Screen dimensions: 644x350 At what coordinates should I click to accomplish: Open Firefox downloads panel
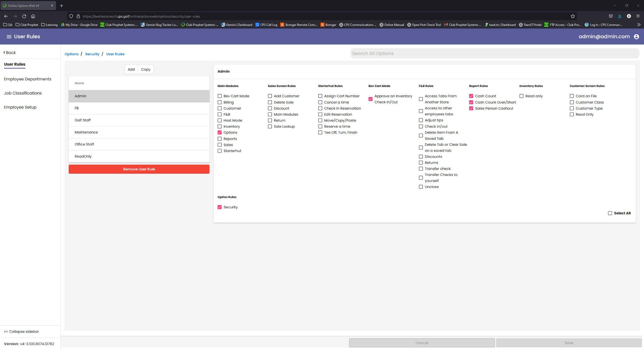tap(619, 16)
